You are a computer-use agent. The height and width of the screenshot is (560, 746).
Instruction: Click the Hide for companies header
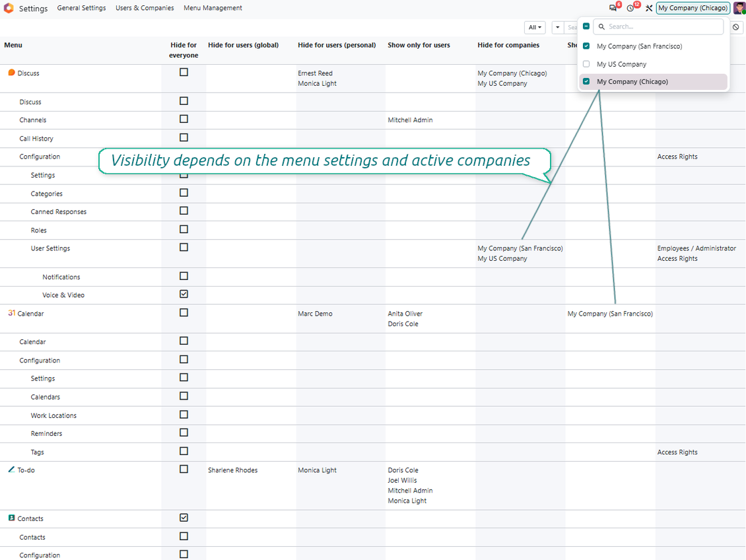(x=508, y=45)
